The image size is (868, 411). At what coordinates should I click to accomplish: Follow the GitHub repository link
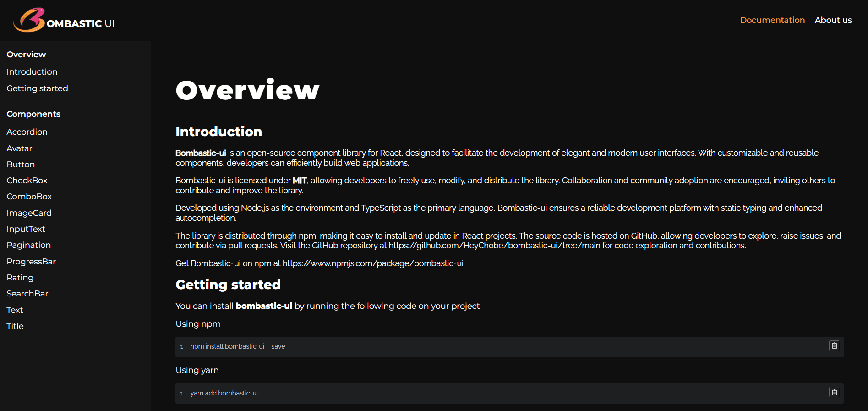tap(494, 245)
